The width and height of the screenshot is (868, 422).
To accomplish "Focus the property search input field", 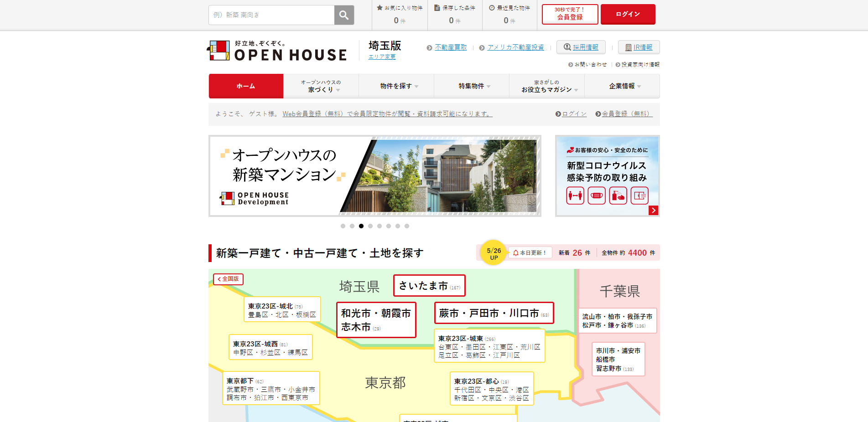I will pyautogui.click(x=271, y=15).
